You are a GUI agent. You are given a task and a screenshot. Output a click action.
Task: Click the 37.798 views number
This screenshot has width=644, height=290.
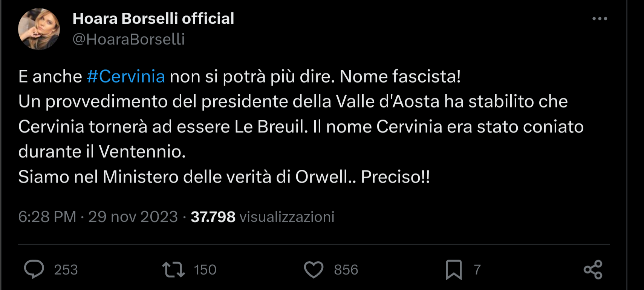coord(213,217)
